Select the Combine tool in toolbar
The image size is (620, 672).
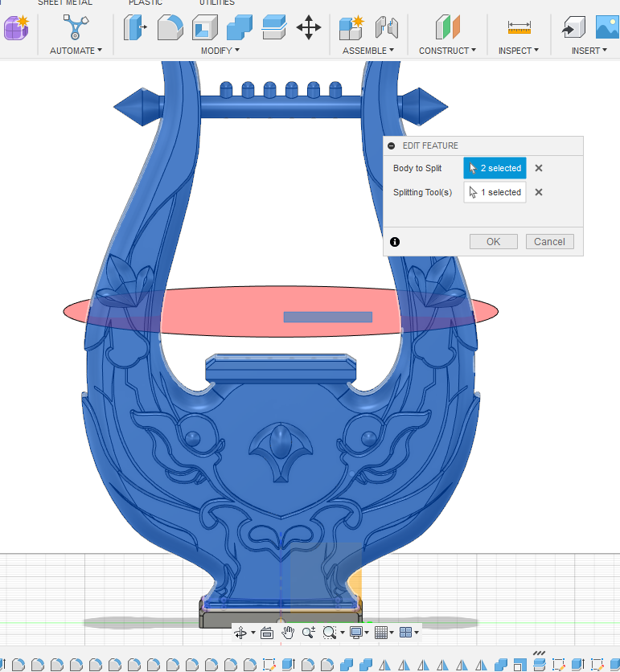tap(240, 27)
